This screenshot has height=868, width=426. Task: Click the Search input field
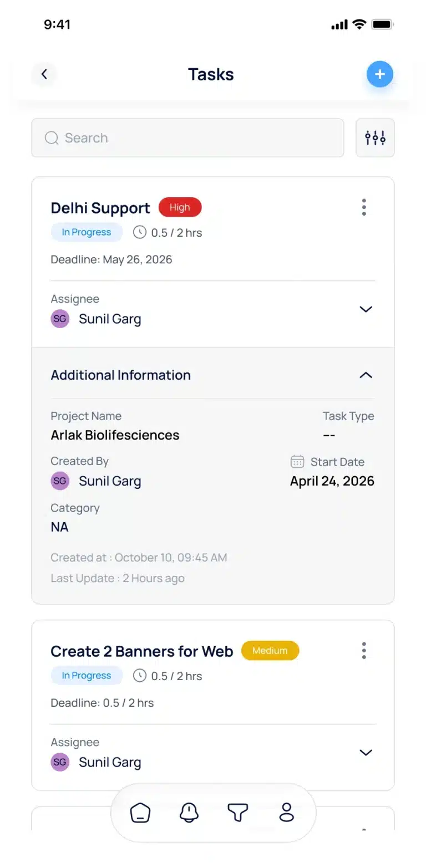[x=187, y=137]
